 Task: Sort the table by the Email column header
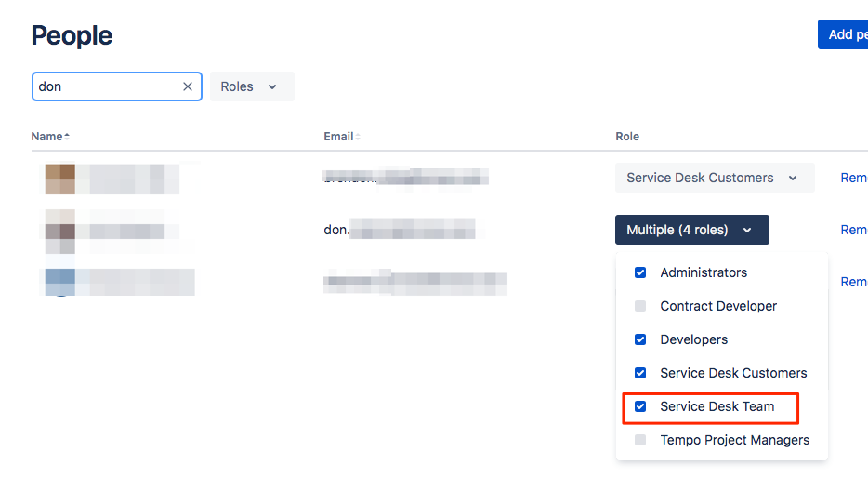[342, 137]
